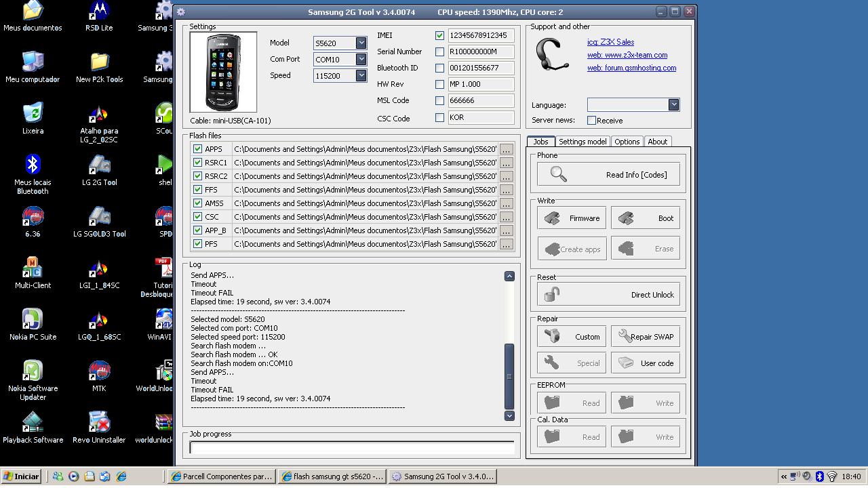This screenshot has width=868, height=488.
Task: Enable the CSC Code checkbox
Action: pyautogui.click(x=439, y=117)
